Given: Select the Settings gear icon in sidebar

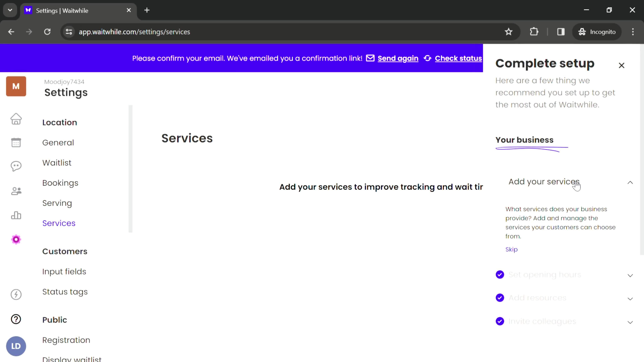Looking at the screenshot, I should [16, 239].
